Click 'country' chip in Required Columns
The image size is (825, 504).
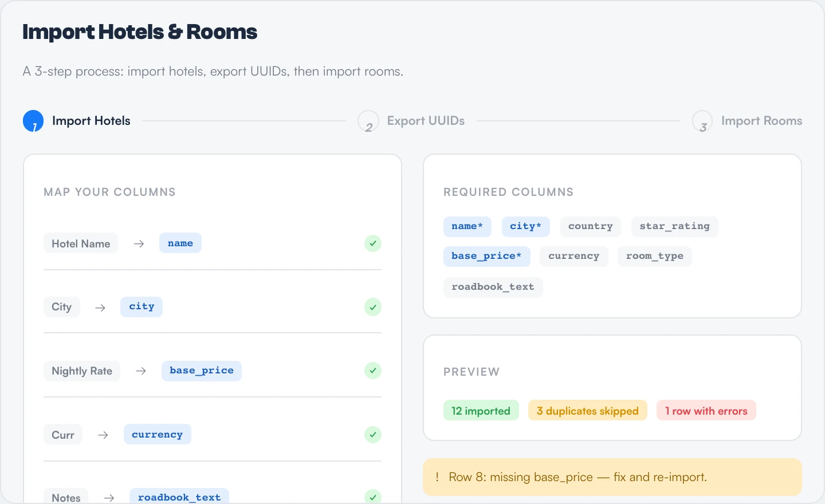tap(591, 226)
